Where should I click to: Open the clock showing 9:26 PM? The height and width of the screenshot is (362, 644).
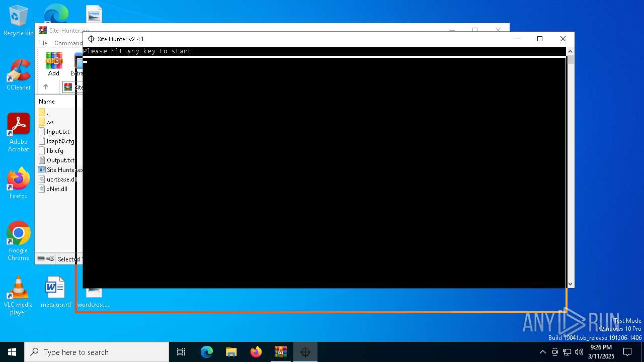pyautogui.click(x=601, y=352)
